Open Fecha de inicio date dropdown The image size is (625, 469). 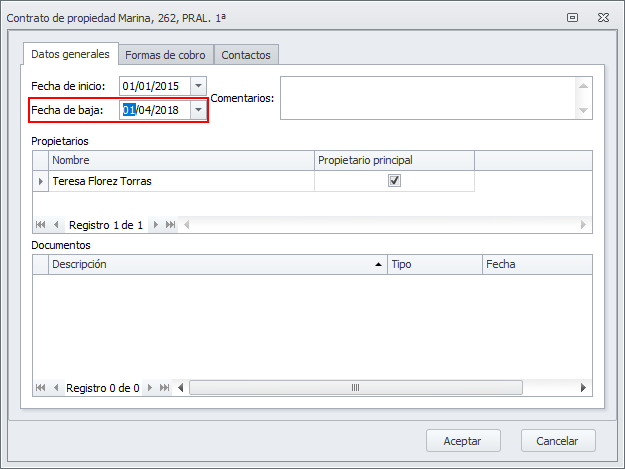198,86
